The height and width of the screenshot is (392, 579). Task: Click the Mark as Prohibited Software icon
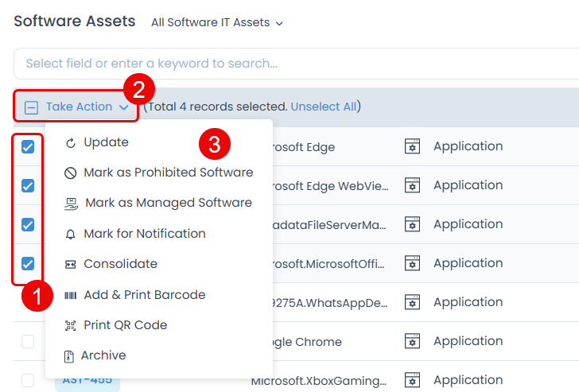coord(70,173)
